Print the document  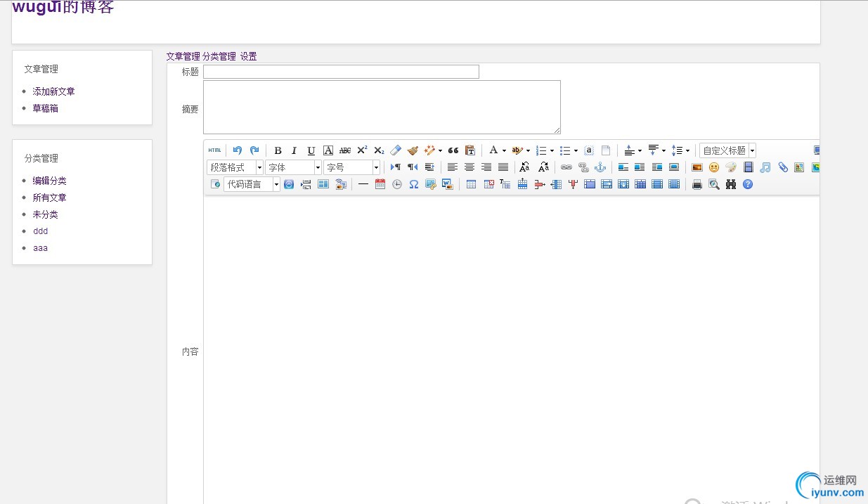[697, 184]
